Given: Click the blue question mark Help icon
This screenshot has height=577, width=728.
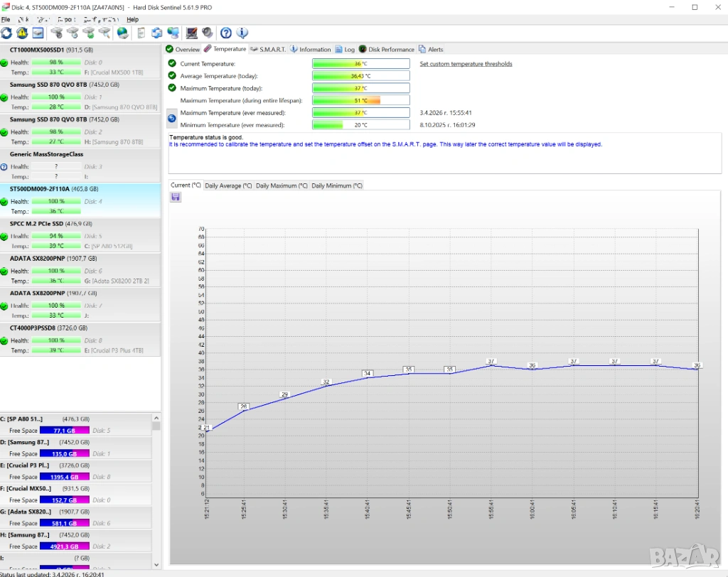Looking at the screenshot, I should pyautogui.click(x=225, y=33).
